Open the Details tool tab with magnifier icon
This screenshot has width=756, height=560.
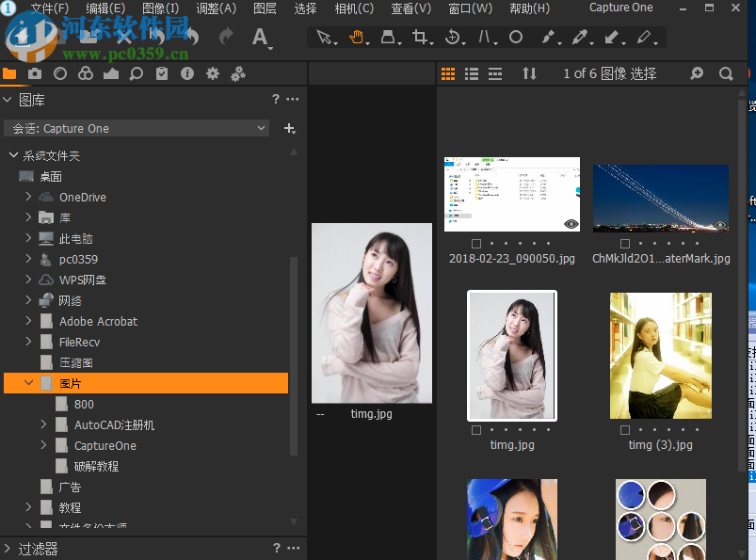(135, 72)
